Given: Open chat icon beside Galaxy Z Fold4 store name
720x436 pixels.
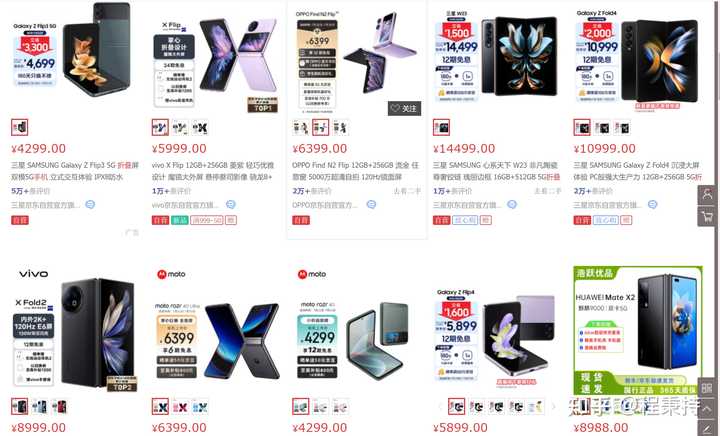Looking at the screenshot, I should tap(652, 205).
